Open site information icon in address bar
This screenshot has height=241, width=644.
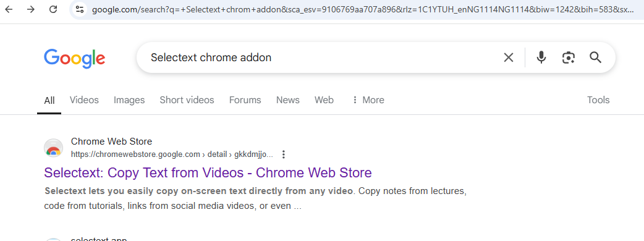click(80, 9)
